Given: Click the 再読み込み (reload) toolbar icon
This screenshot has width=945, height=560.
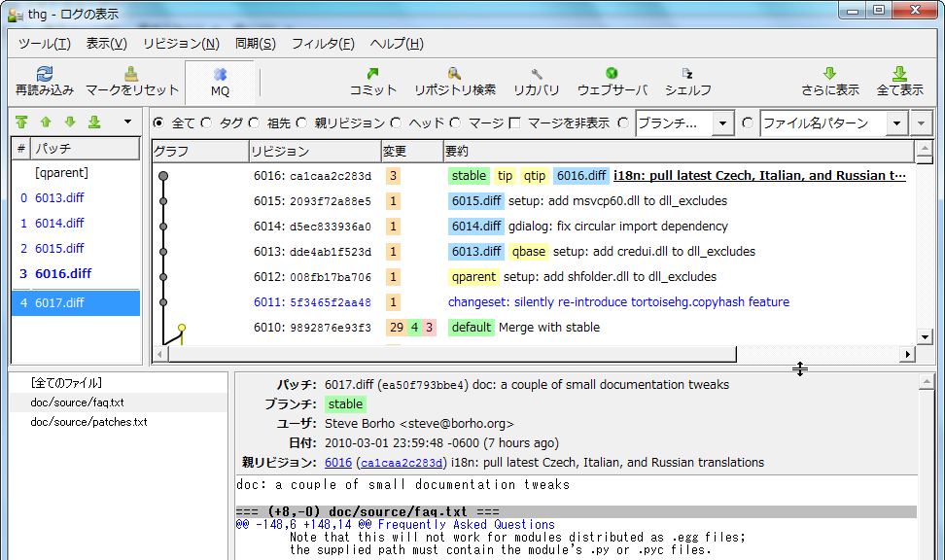Looking at the screenshot, I should click(44, 82).
